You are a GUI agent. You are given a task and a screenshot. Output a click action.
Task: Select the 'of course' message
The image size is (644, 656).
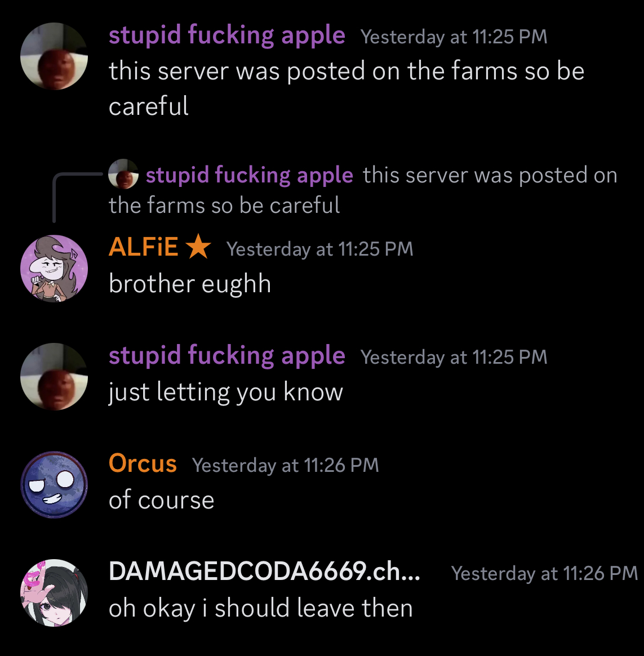click(x=162, y=500)
